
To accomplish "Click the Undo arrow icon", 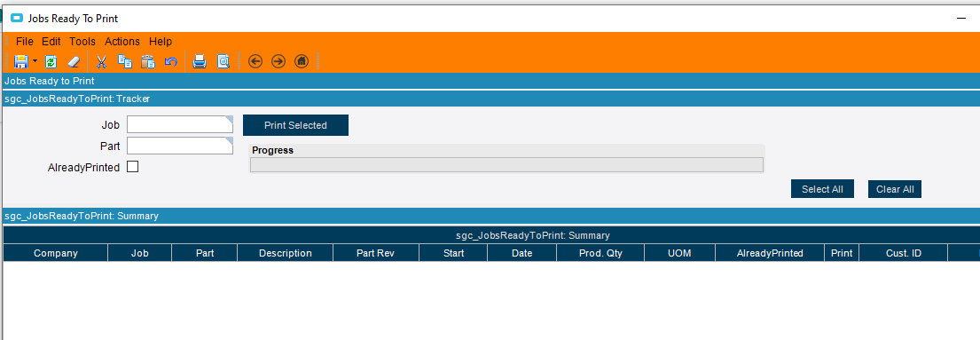I will tap(170, 61).
